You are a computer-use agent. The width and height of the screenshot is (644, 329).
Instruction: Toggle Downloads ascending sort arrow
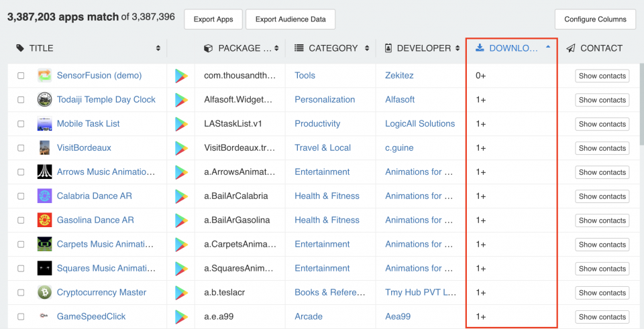[x=548, y=47]
